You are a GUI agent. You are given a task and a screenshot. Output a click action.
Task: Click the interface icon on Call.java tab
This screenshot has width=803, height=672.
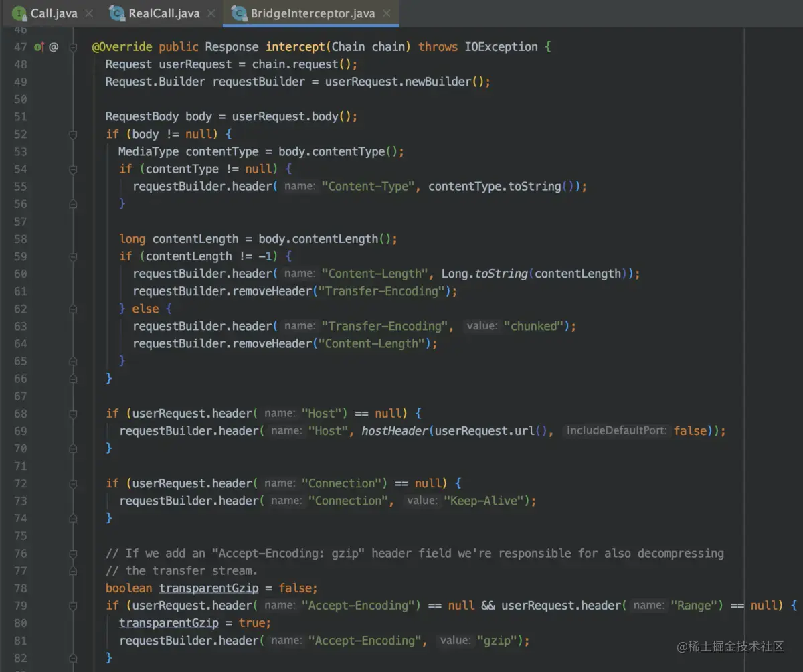click(19, 13)
